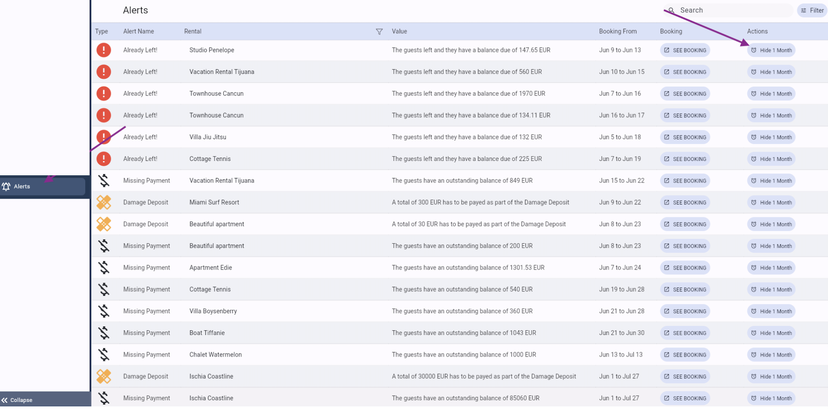Open the Filter button
The image size is (828, 409).
[812, 10]
